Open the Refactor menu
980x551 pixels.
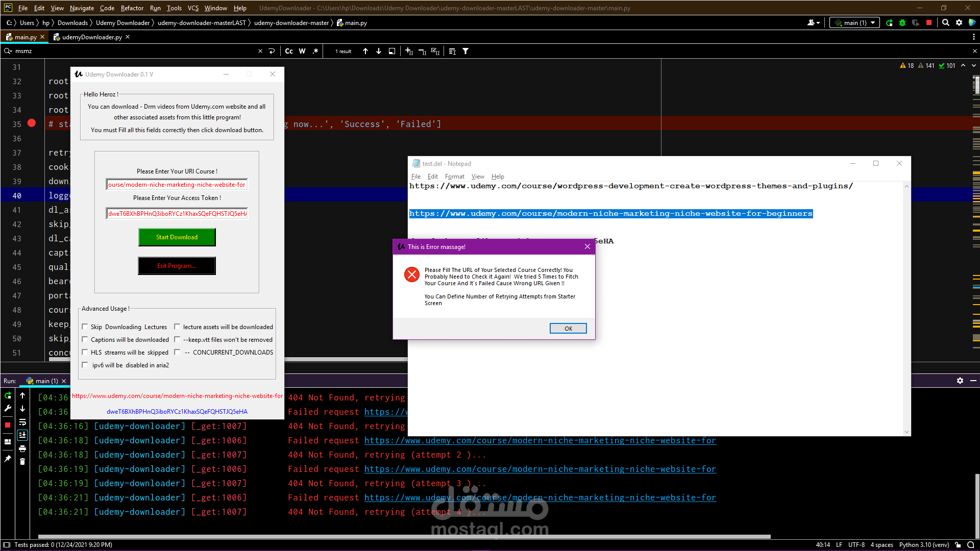click(x=132, y=8)
